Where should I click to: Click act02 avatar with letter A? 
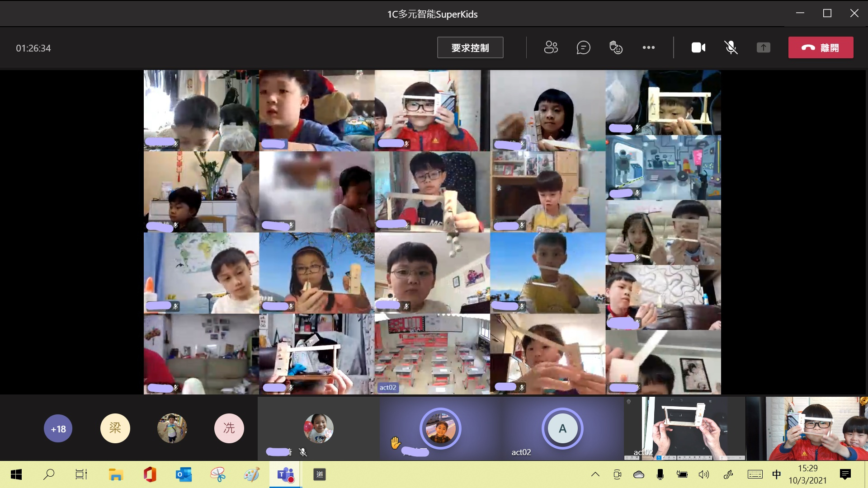point(562,428)
